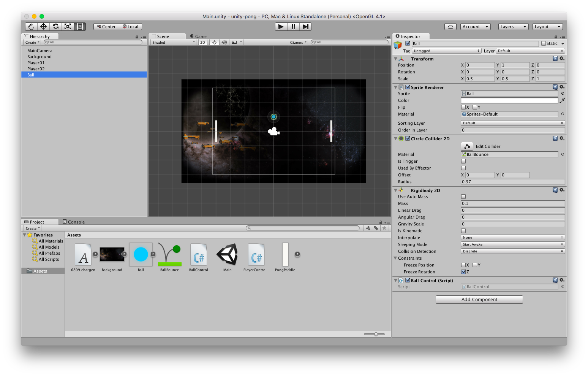This screenshot has height=376, width=588.
Task: Enable the Is Trigger checkbox
Action: tap(463, 161)
